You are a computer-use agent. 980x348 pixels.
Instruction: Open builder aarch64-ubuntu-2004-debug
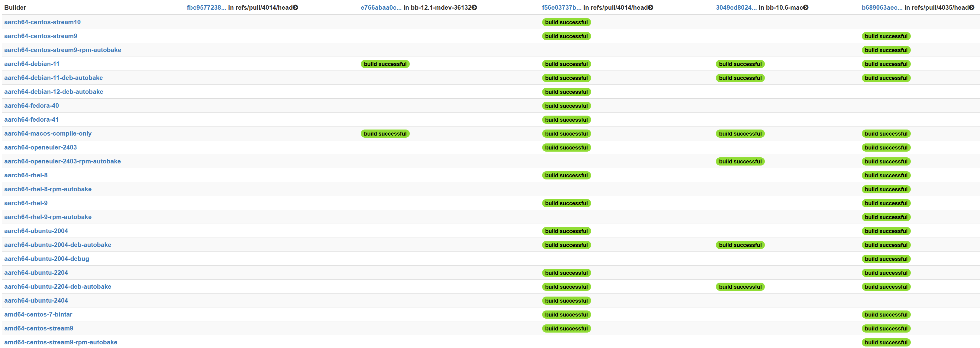coord(47,259)
